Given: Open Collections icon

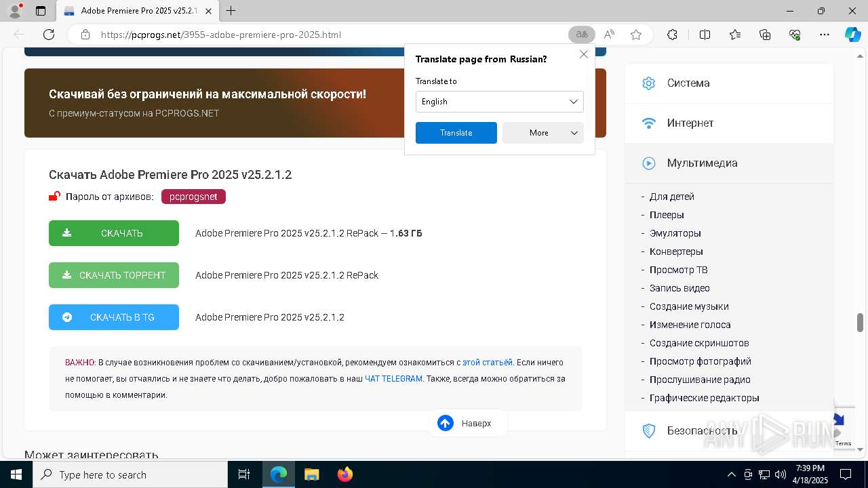Looking at the screenshot, I should (x=765, y=35).
